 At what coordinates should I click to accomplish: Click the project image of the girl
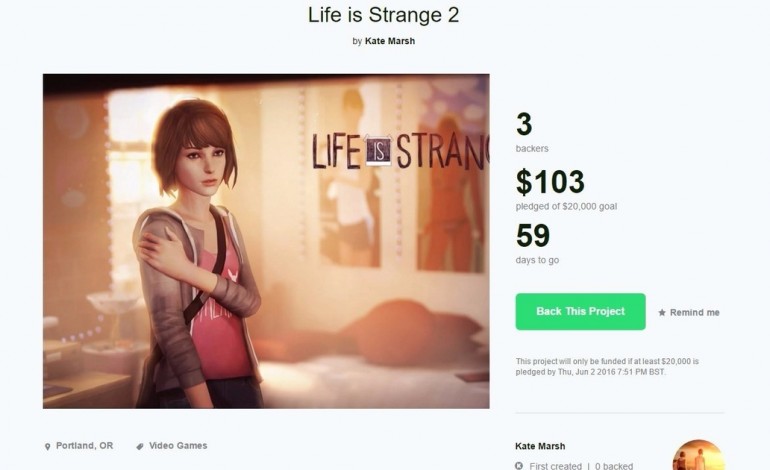coord(265,241)
